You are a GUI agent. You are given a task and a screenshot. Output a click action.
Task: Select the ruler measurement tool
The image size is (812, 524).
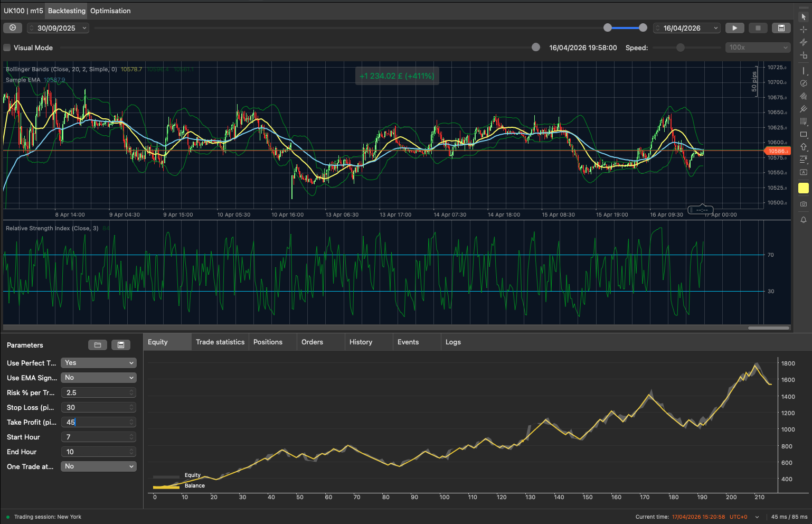[x=804, y=55]
